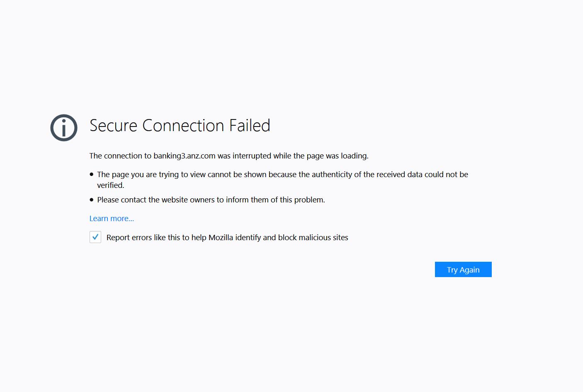Click the circled information icon
The width and height of the screenshot is (583, 392).
point(64,128)
